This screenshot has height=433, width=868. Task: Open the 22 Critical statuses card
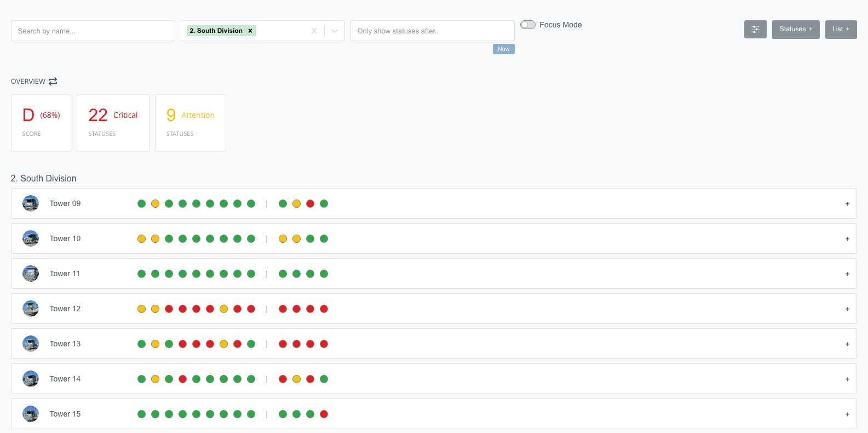click(113, 123)
